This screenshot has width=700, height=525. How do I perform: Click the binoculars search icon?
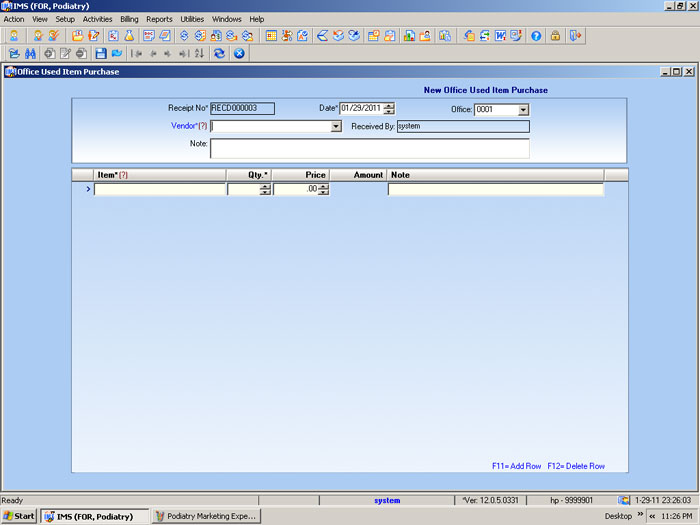point(30,54)
